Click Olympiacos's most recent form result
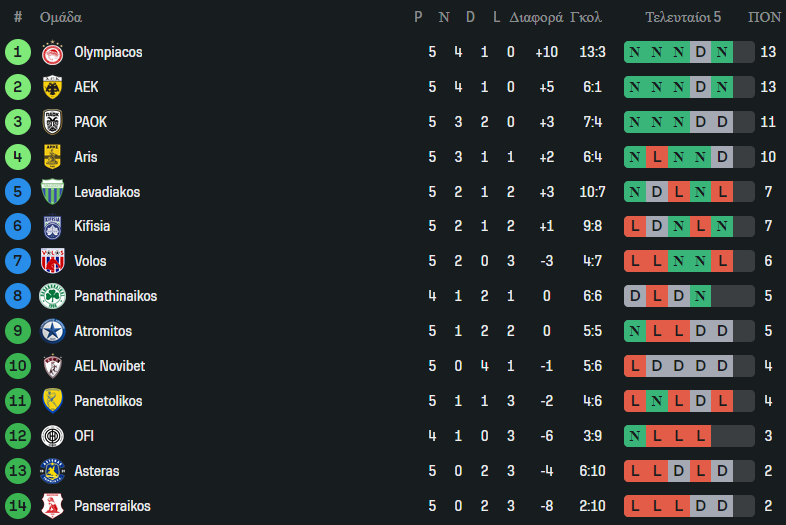 click(x=722, y=52)
